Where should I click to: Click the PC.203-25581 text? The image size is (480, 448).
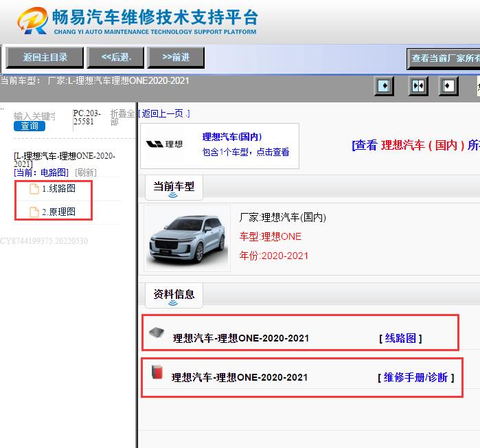tap(87, 117)
